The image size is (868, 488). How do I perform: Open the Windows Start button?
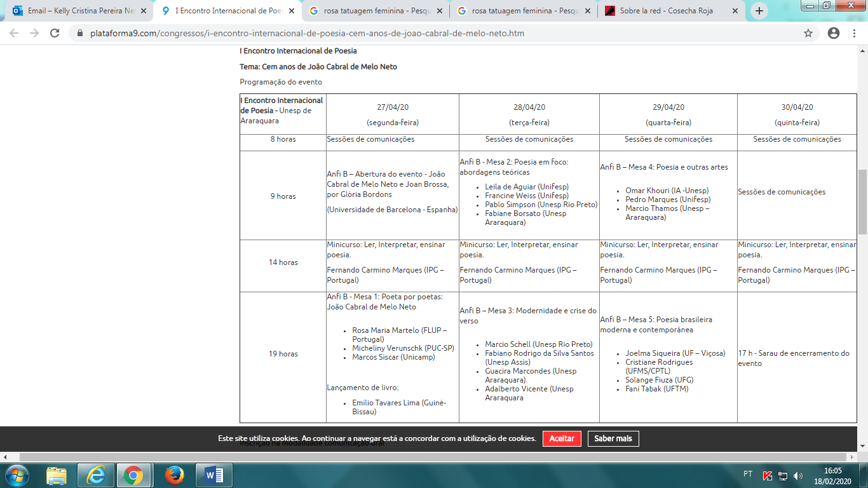tap(17, 475)
